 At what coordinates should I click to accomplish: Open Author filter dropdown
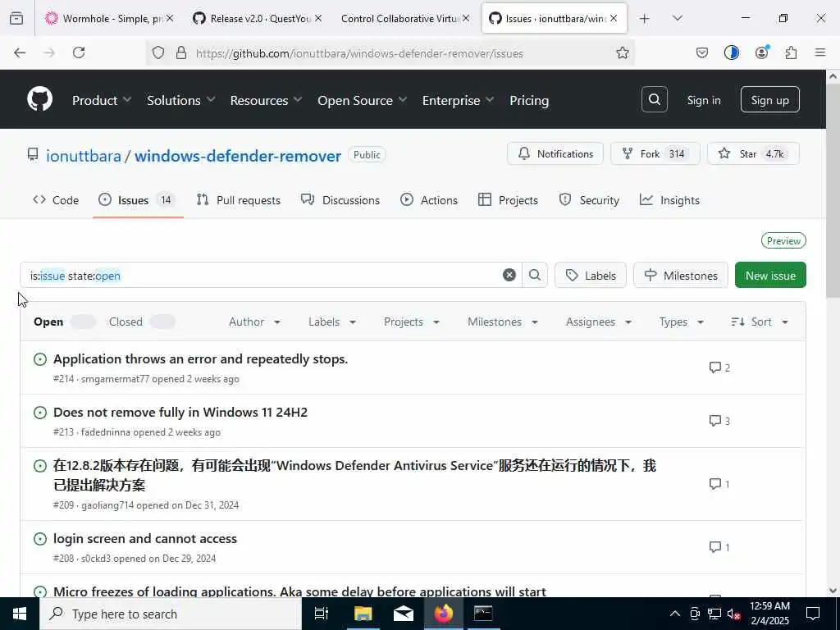254,322
